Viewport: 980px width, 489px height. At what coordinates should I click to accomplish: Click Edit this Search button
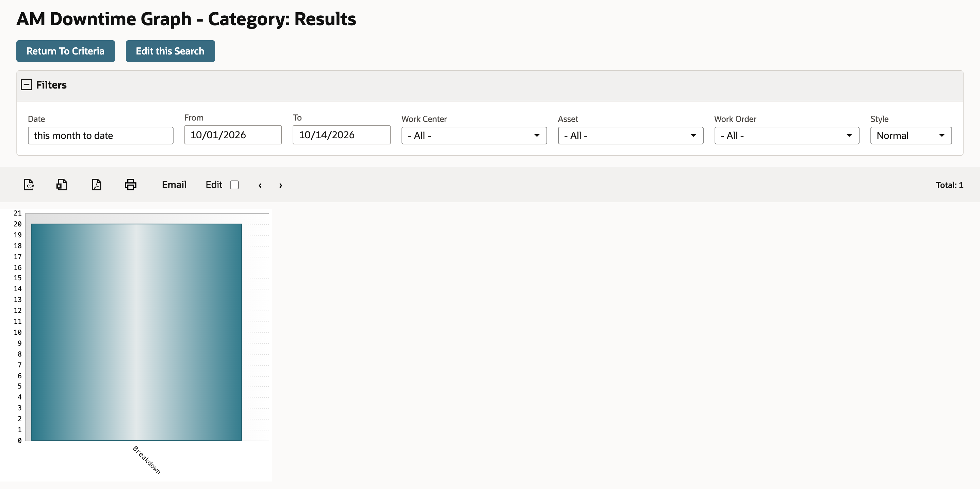pyautogui.click(x=170, y=51)
